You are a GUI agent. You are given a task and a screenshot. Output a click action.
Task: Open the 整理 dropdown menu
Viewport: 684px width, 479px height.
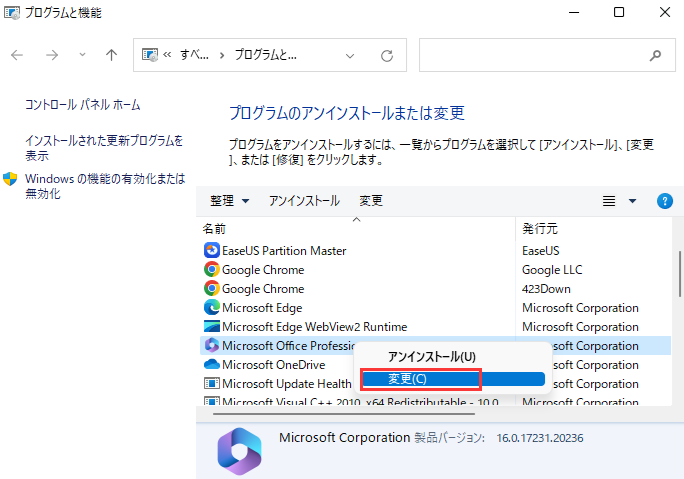229,201
